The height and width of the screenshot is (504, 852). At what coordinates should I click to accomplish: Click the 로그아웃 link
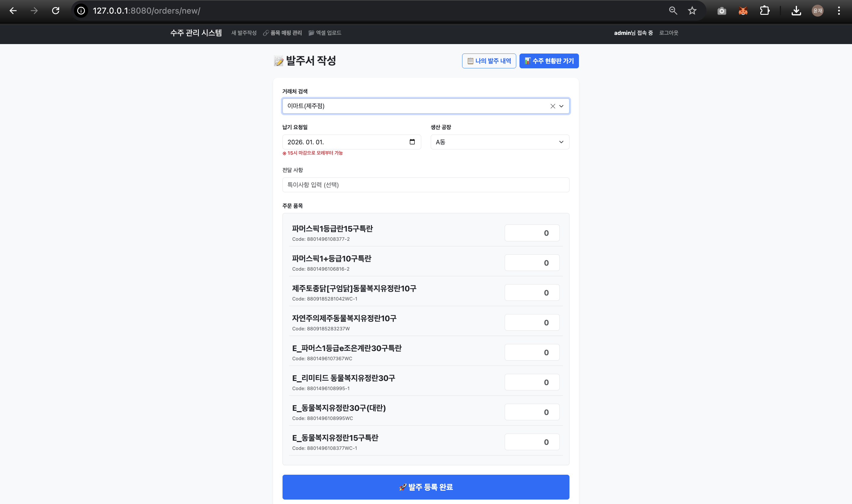(x=668, y=33)
